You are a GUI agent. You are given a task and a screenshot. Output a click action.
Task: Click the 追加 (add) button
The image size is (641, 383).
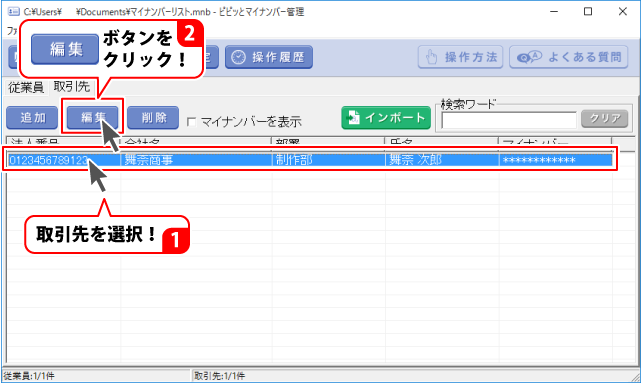click(32, 118)
